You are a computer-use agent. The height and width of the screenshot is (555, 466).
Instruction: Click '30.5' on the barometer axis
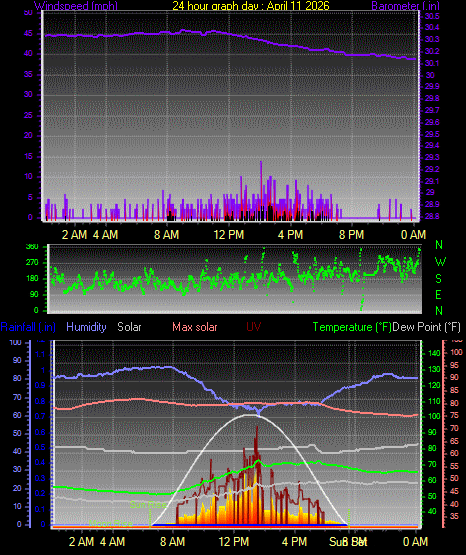click(432, 16)
